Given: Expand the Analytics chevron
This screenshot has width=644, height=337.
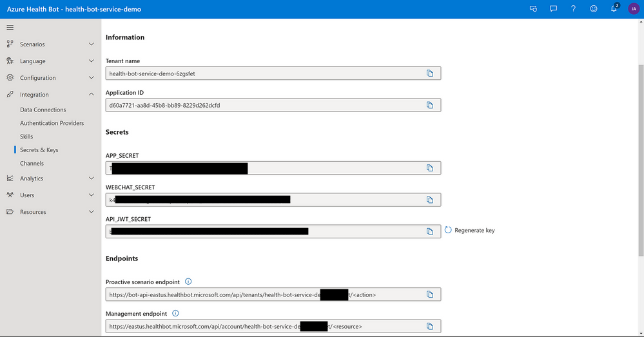Looking at the screenshot, I should pos(91,178).
